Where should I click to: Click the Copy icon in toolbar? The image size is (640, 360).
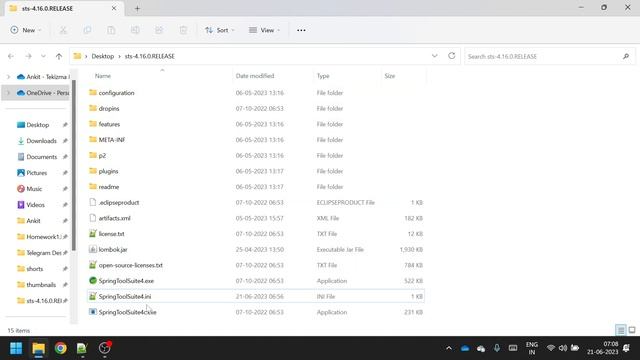tap(87, 30)
